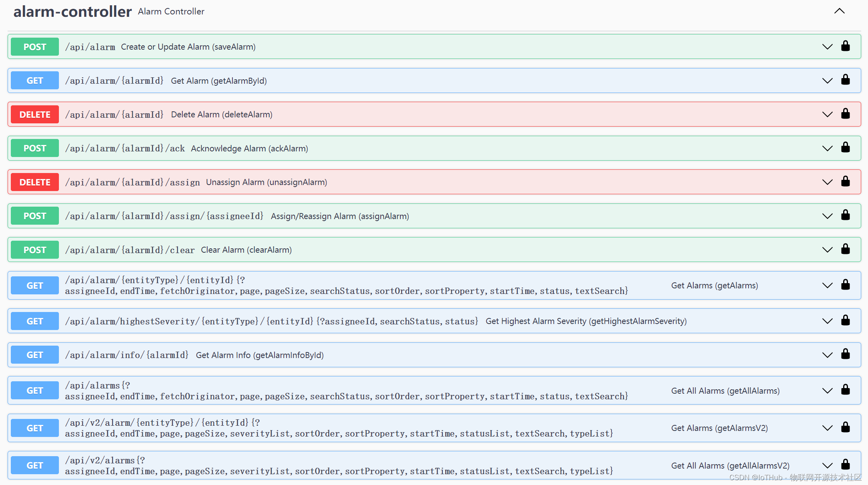868x485 pixels.
Task: Click the alarm-controller heading title
Action: point(73,12)
